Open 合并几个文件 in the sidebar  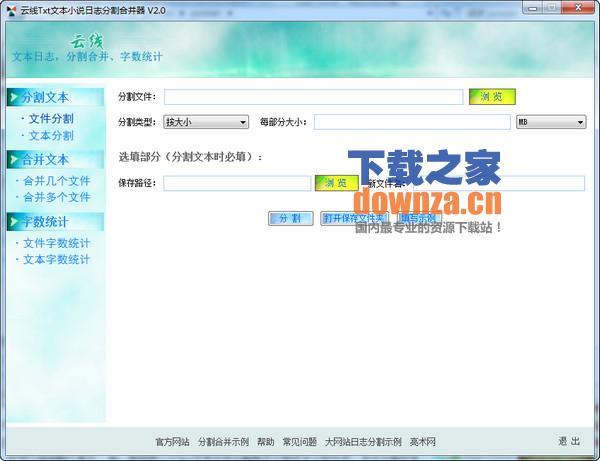tap(57, 181)
